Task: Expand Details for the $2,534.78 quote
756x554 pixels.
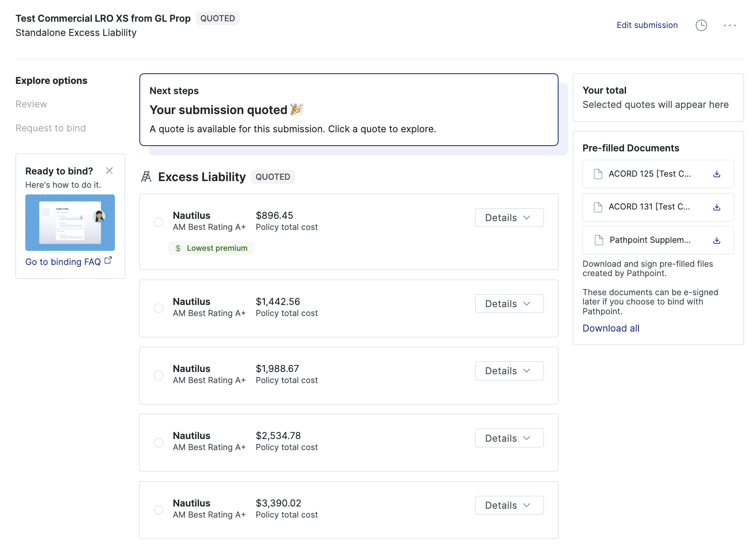Action: (509, 438)
